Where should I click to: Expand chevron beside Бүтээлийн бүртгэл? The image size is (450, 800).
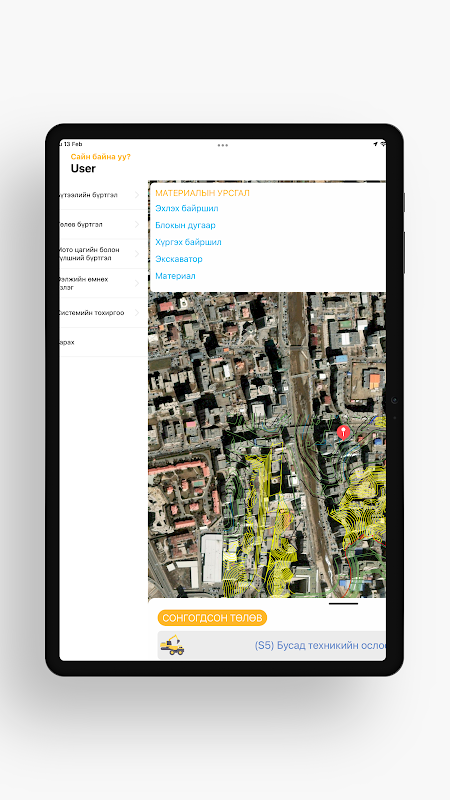(137, 195)
